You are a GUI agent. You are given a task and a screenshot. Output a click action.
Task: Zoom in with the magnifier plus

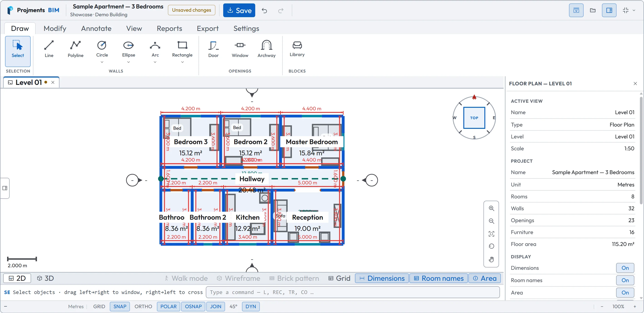click(x=491, y=208)
